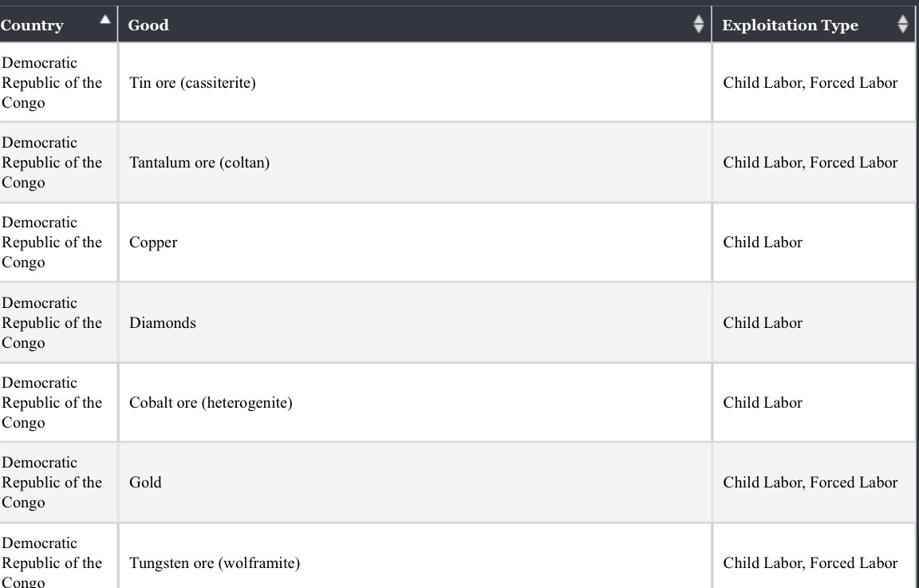Click the Country cell in Tin ore row
This screenshot has width=919, height=588.
[52, 82]
